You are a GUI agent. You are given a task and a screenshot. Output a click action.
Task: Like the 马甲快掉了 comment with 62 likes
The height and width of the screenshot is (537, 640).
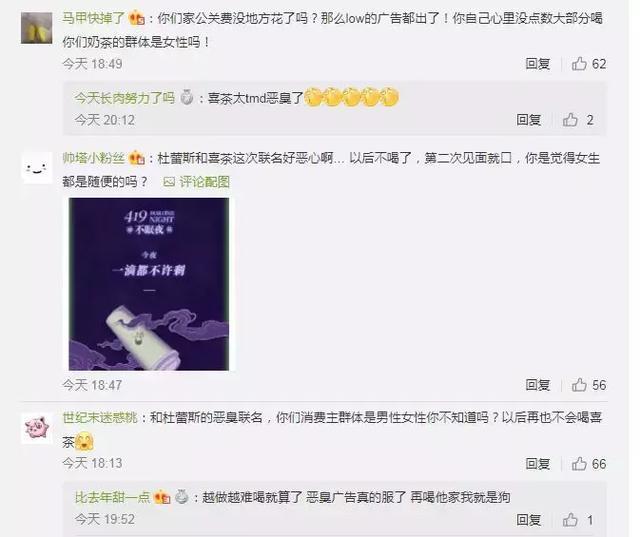pos(588,64)
